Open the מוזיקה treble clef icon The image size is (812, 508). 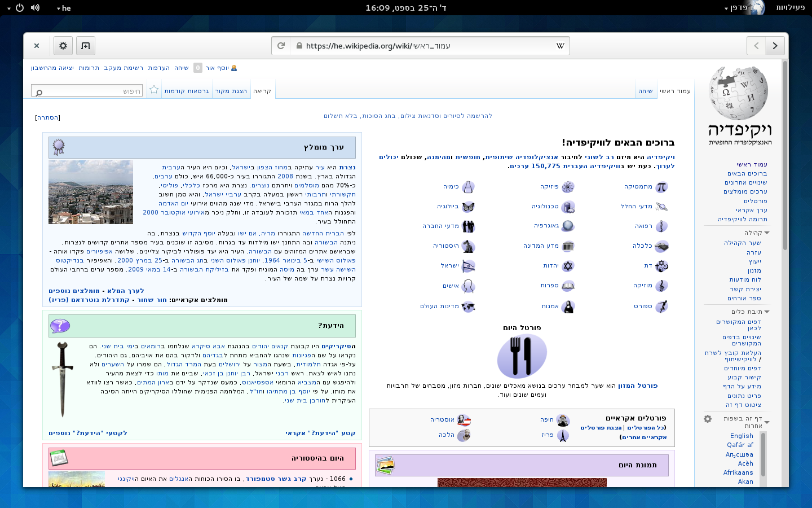[661, 286]
